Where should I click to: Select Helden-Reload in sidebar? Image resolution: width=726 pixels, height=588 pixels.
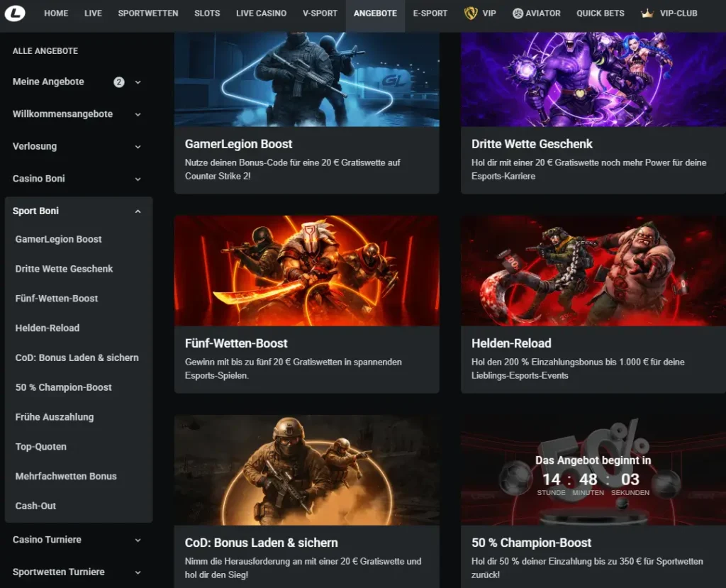tap(48, 328)
